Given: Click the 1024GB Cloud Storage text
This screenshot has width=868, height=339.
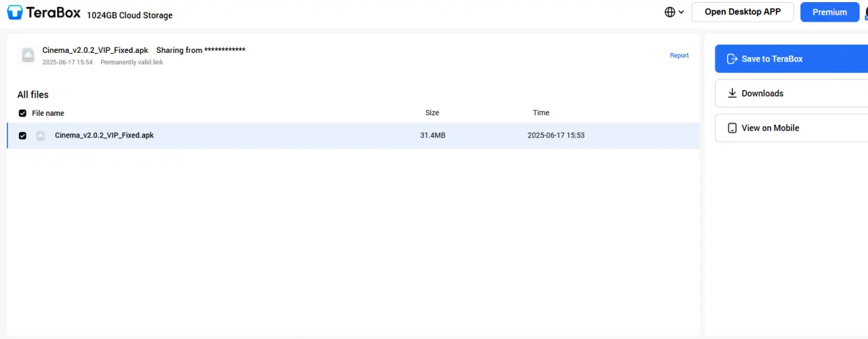Looking at the screenshot, I should (x=130, y=16).
